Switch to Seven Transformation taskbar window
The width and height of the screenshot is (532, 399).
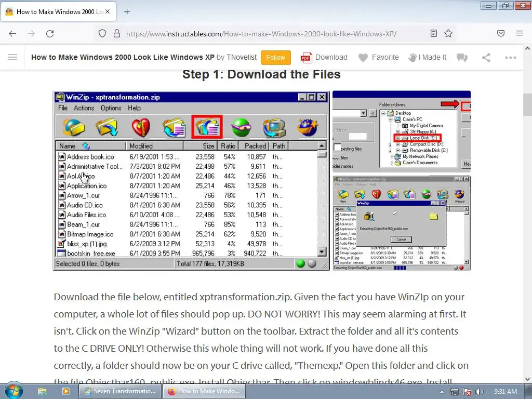pos(120,391)
